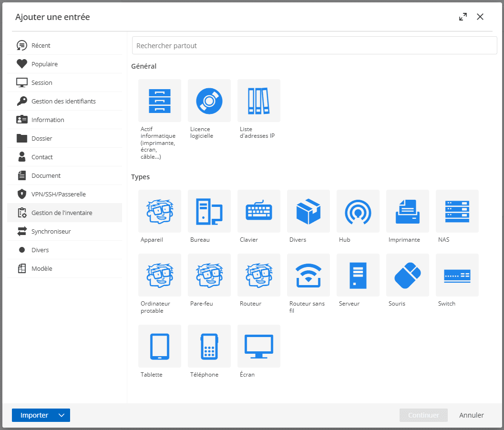The image size is (504, 430).
Task: Switch to Gestion des identifiants category
Action: pyautogui.click(x=63, y=102)
